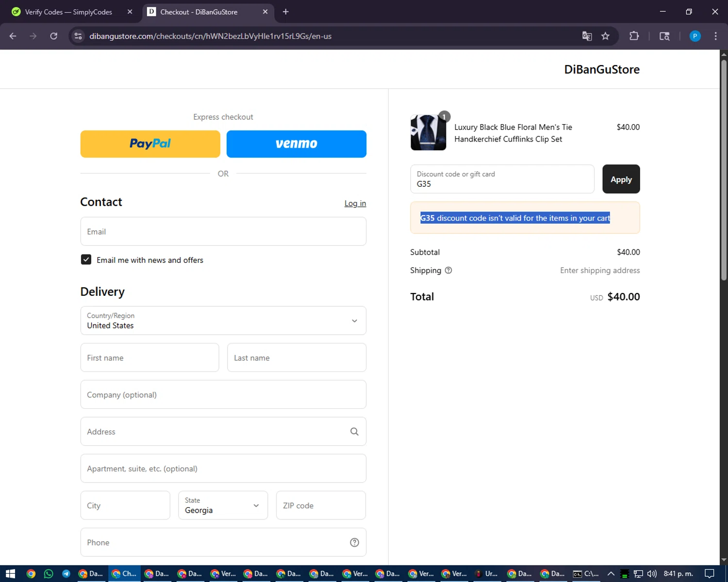Viewport: 728px width, 582px height.
Task: Focus the First name field
Action: [149, 357]
